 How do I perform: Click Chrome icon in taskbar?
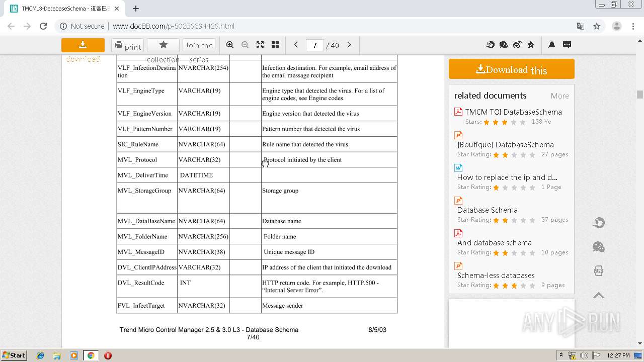pos(91,355)
